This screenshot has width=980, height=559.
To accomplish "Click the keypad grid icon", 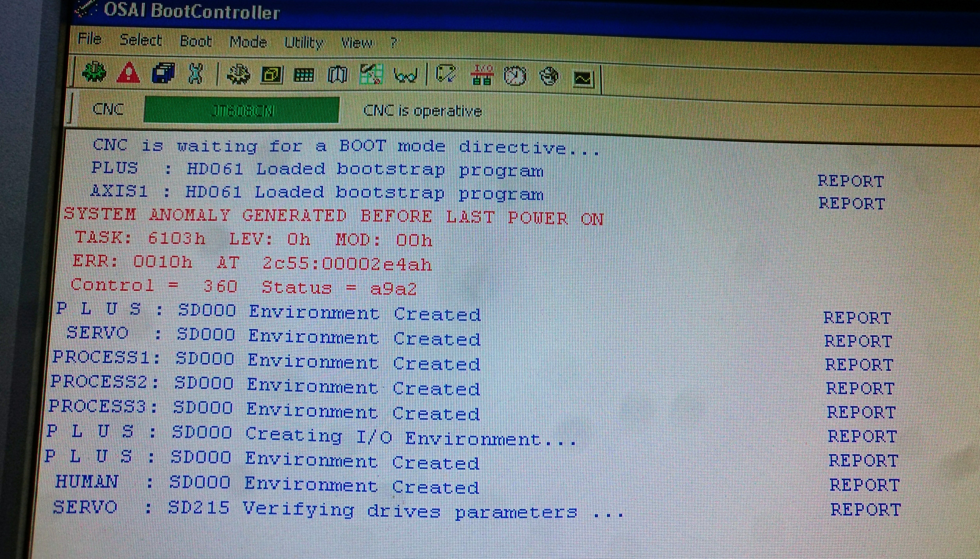I will point(304,75).
